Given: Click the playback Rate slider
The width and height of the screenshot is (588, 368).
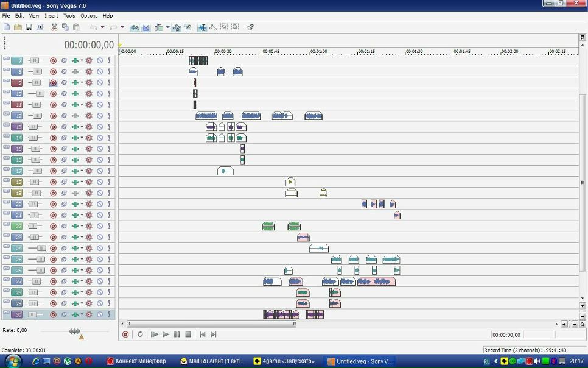Looking at the screenshot, I should tap(74, 331).
